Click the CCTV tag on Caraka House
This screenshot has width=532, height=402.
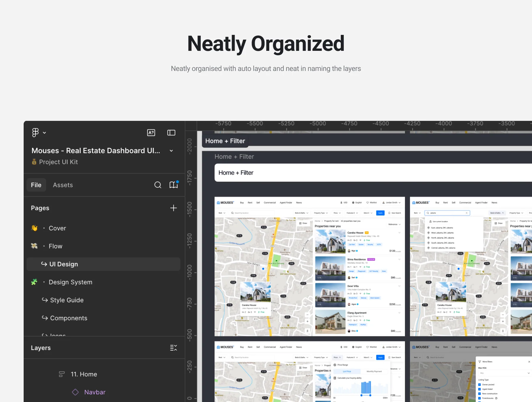[x=379, y=245]
